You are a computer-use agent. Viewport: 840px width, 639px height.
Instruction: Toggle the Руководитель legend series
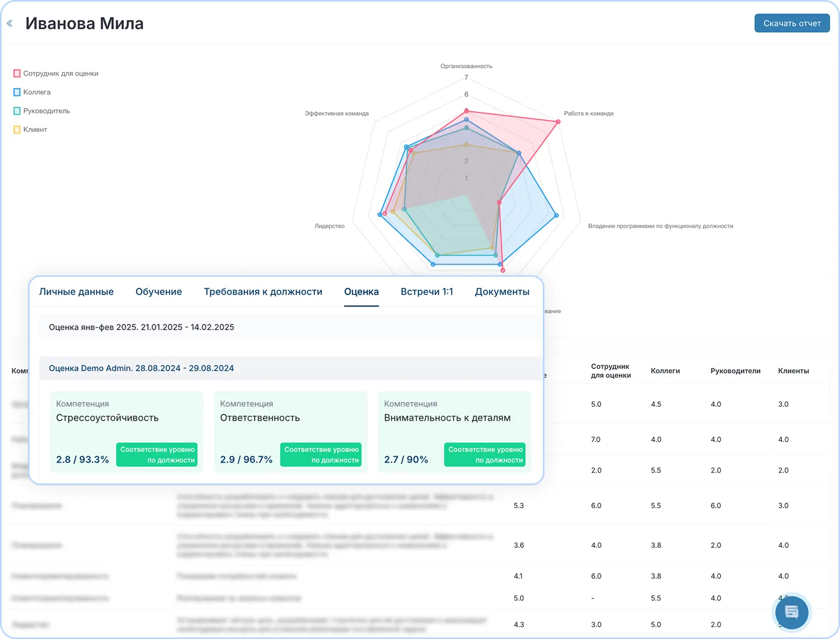[41, 111]
